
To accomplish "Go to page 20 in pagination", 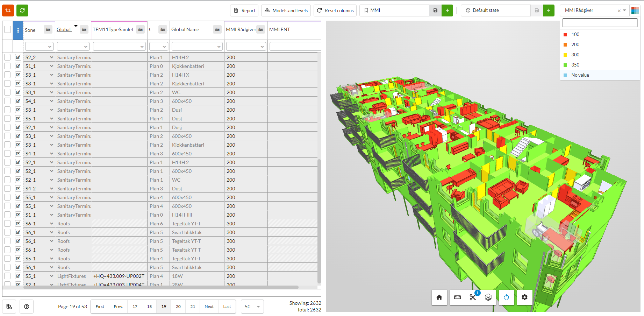I will 178,307.
